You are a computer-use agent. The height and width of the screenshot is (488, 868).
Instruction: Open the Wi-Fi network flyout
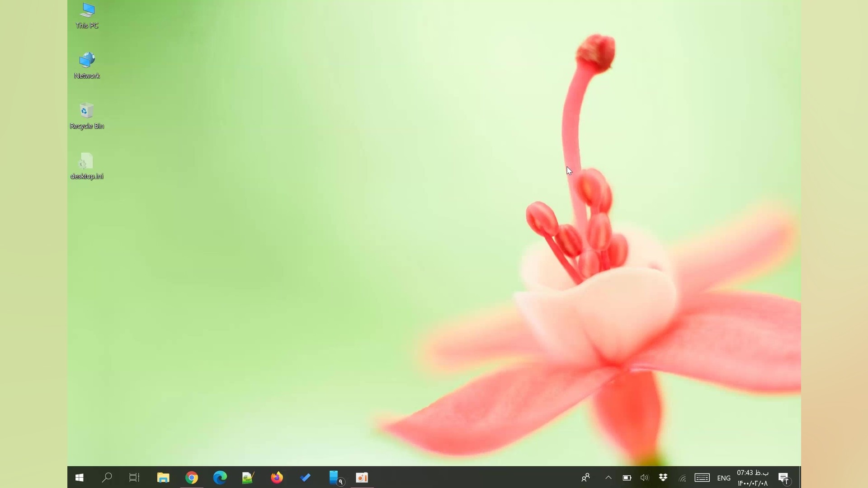tap(683, 478)
